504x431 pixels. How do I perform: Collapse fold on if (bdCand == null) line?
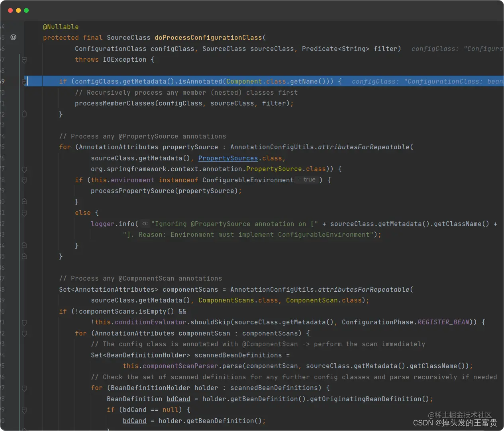pyautogui.click(x=24, y=410)
